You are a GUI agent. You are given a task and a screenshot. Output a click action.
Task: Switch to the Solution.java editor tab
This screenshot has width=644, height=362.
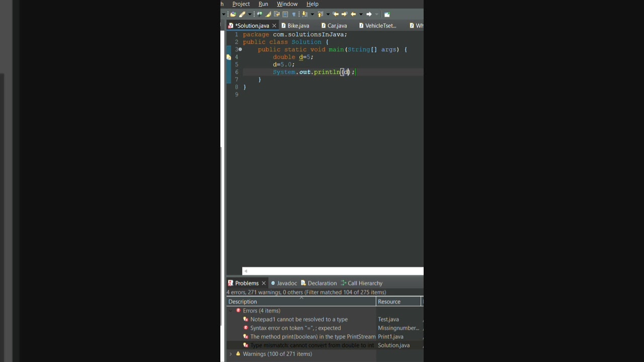point(252,26)
